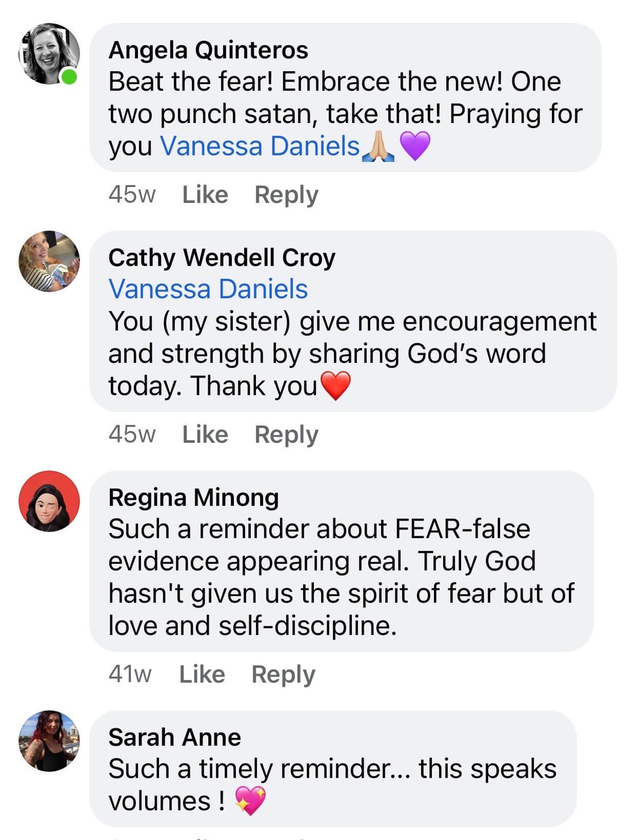
Task: Tap Regina Minong's avatar
Action: [49, 501]
